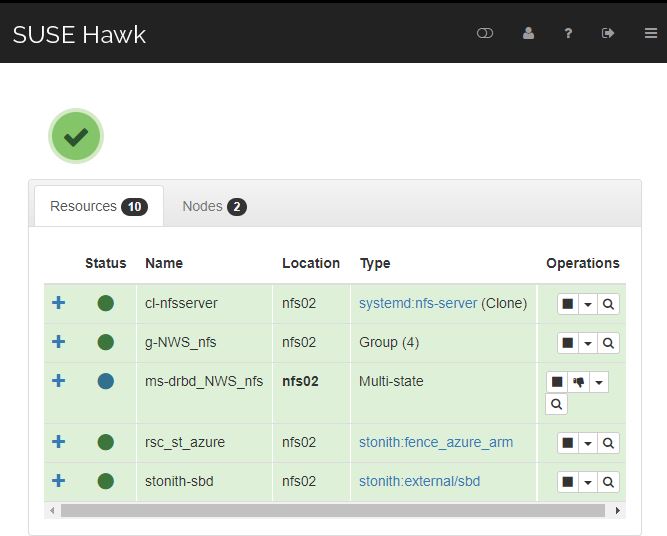Image resolution: width=667 pixels, height=536 pixels.
Task: Open the systemd:nfs-server type link
Action: coord(418,303)
